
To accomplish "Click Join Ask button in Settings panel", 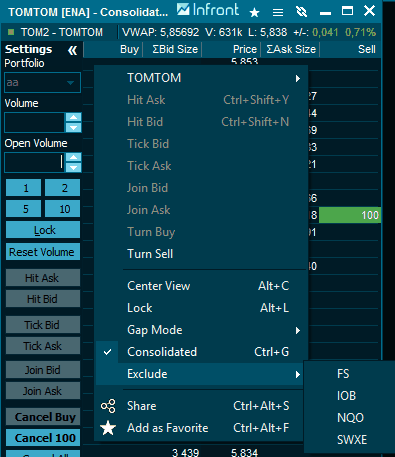I will pyautogui.click(x=43, y=391).
